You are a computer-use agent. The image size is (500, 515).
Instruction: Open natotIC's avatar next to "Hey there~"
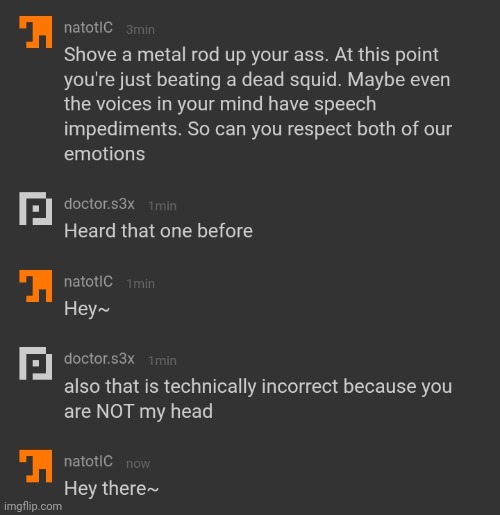(x=36, y=466)
